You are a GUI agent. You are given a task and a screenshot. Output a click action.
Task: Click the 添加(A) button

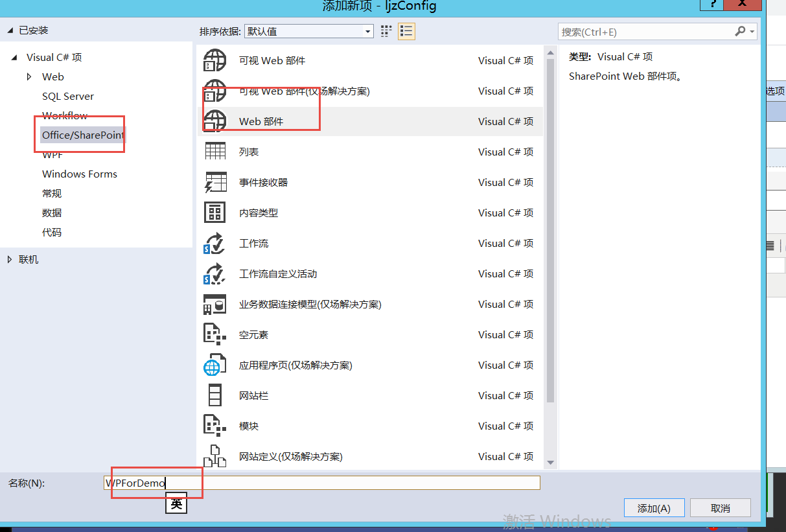pyautogui.click(x=654, y=508)
